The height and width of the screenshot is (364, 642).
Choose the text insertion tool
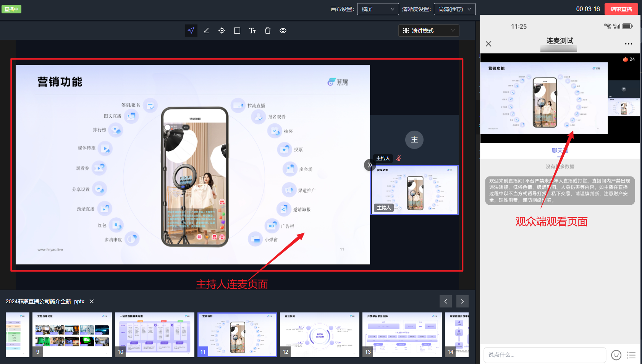click(x=252, y=31)
